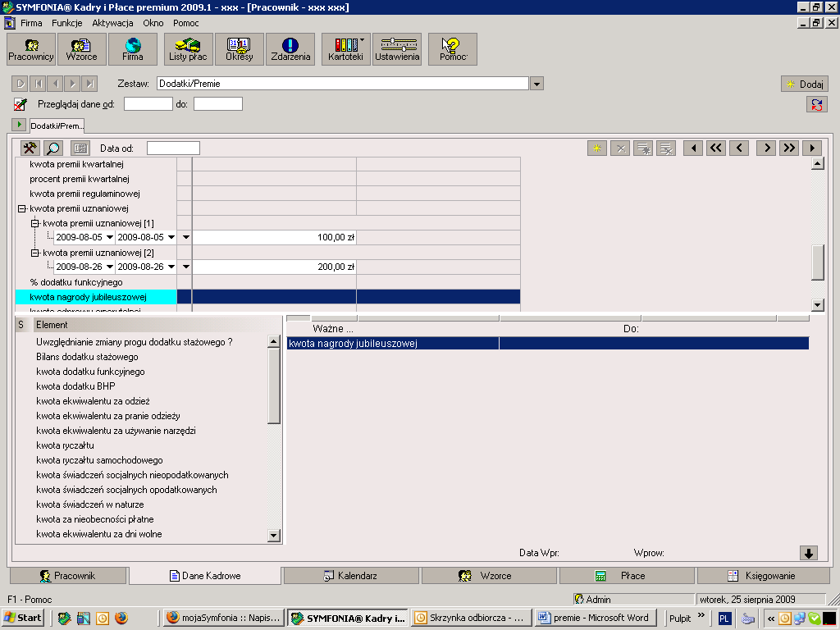Viewport: 840px width, 630px height.
Task: Switch to the Księgowanie bottom tab
Action: click(764, 576)
